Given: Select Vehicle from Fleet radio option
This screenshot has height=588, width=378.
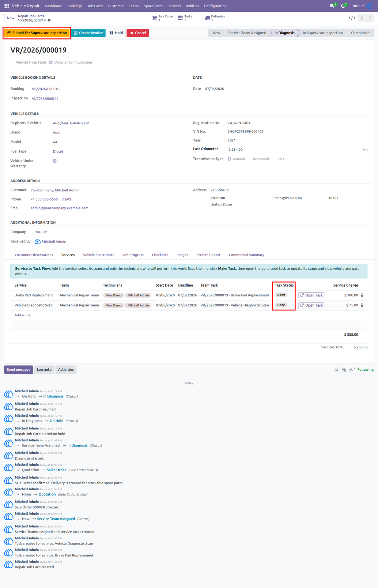Looking at the screenshot, I should (x=13, y=62).
